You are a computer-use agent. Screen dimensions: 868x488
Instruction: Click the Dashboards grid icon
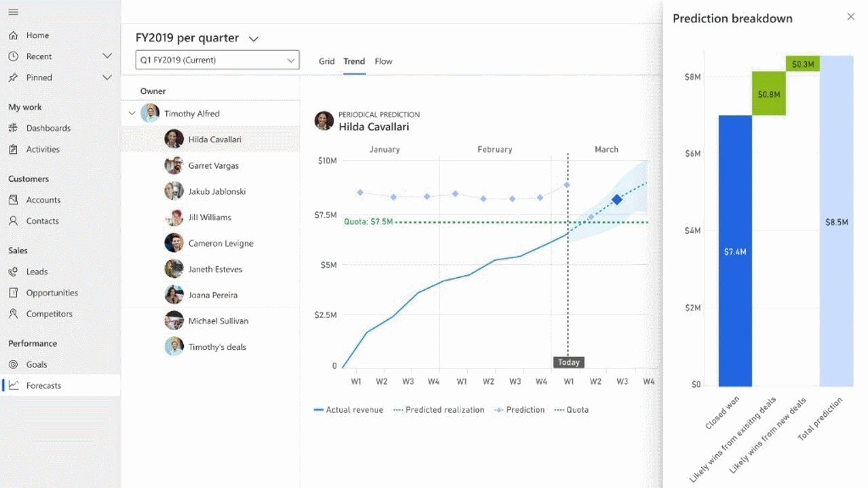coord(13,128)
